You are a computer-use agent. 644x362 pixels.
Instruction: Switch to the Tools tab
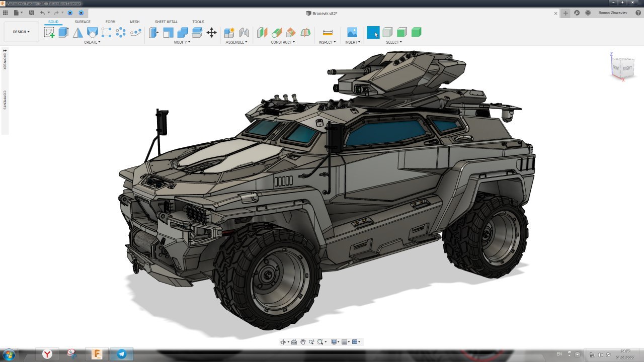point(198,22)
